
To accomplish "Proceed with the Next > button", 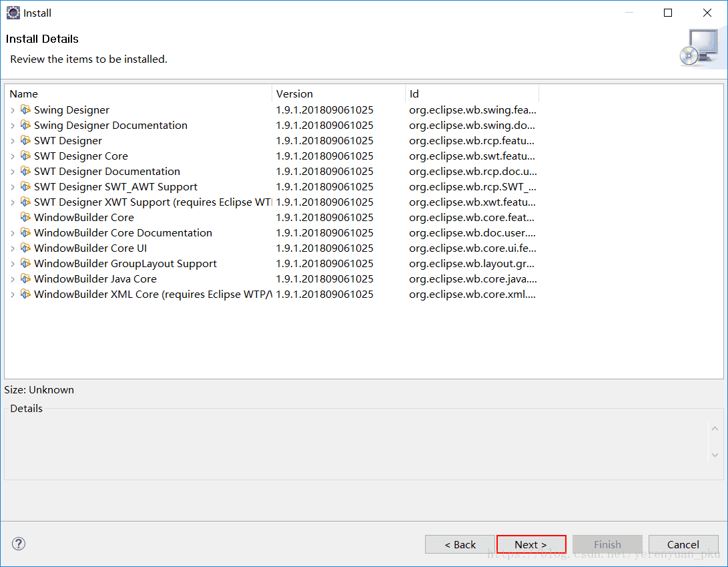I will coord(531,544).
